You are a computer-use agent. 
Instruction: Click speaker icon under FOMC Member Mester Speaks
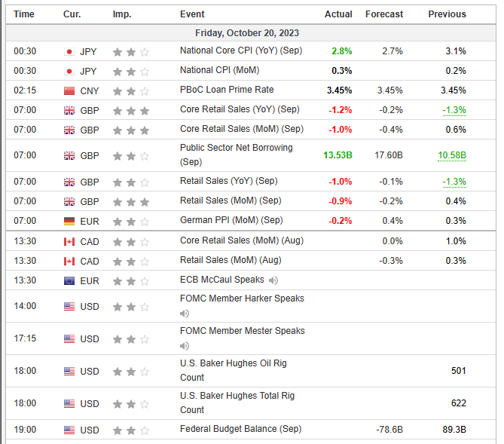185,346
